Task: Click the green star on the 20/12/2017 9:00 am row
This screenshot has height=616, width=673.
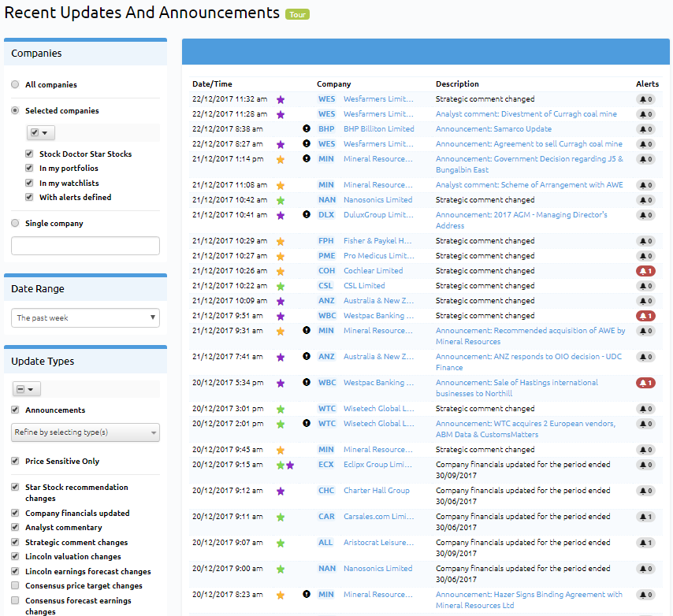Action: (x=281, y=570)
